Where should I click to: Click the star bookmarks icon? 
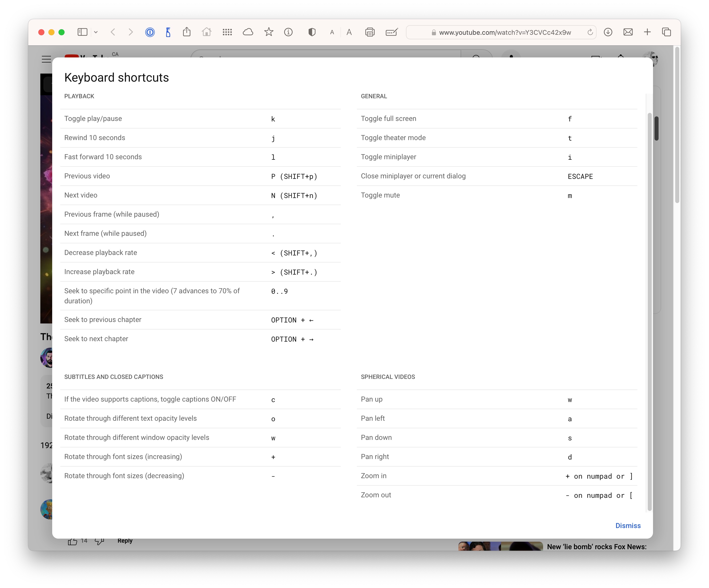(269, 32)
